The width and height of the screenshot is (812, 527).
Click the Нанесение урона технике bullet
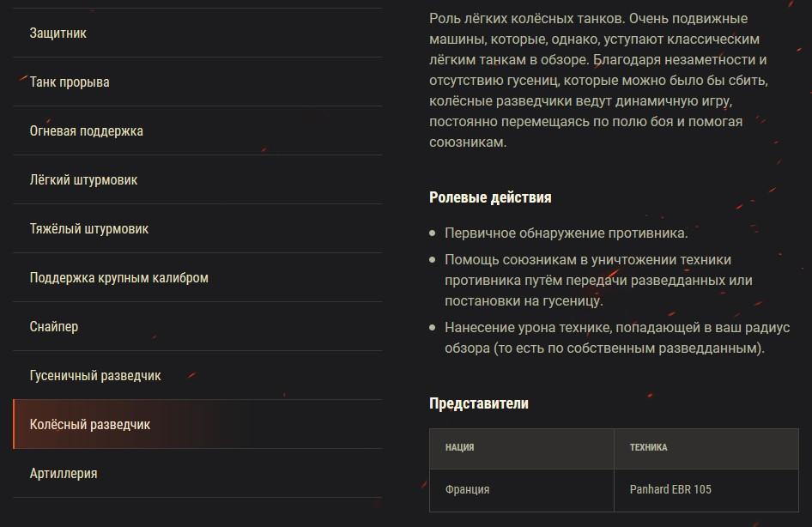(x=617, y=338)
